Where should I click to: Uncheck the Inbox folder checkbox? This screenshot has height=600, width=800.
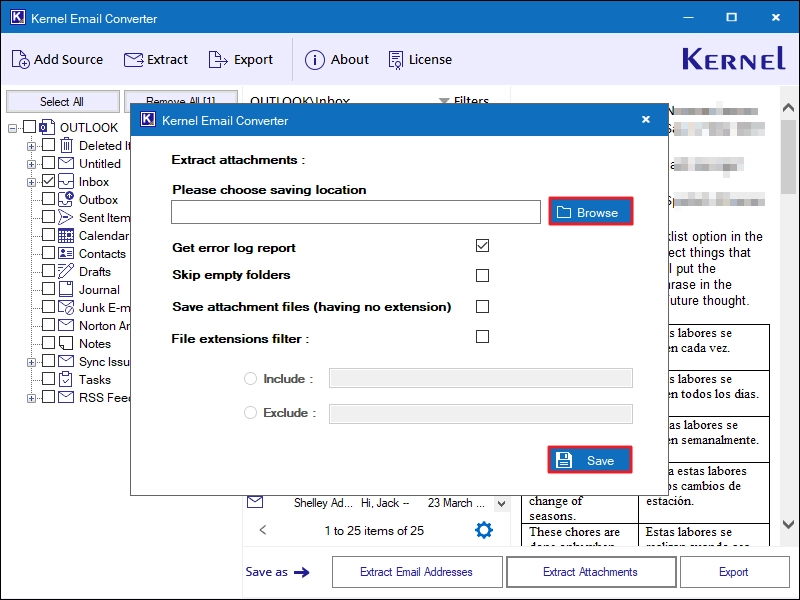(x=48, y=181)
